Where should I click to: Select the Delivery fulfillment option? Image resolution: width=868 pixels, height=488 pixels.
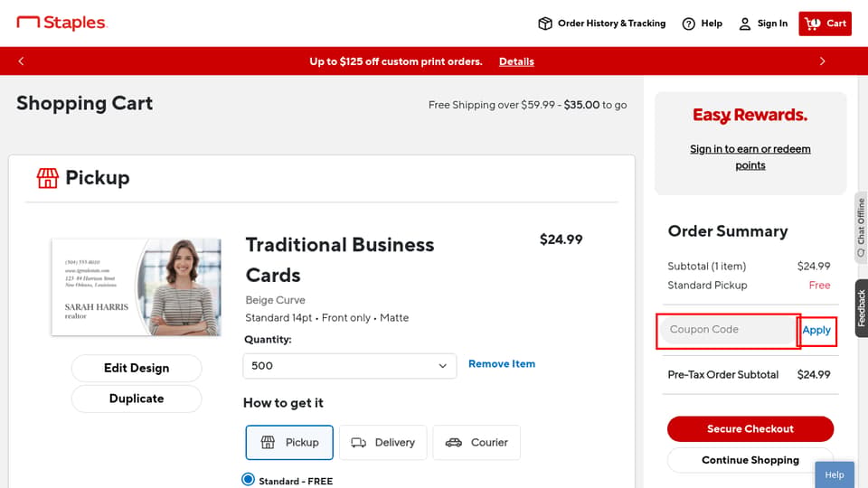382,442
